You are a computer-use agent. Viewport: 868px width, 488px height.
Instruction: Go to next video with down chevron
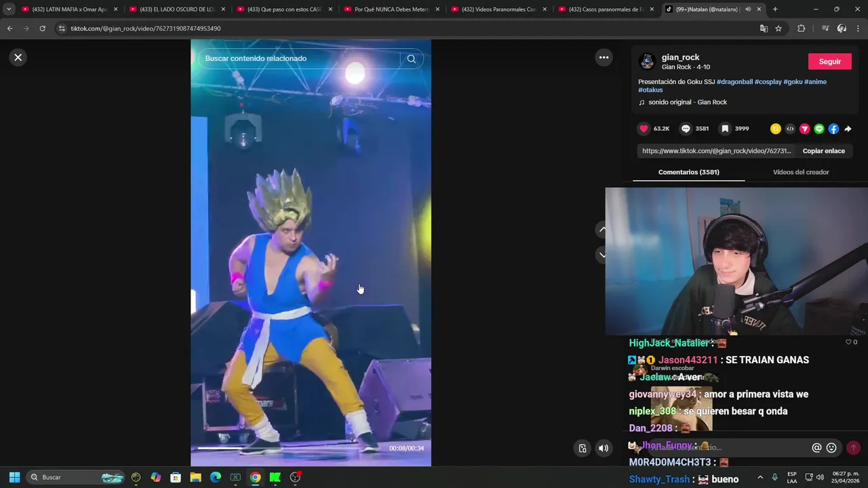(601, 255)
